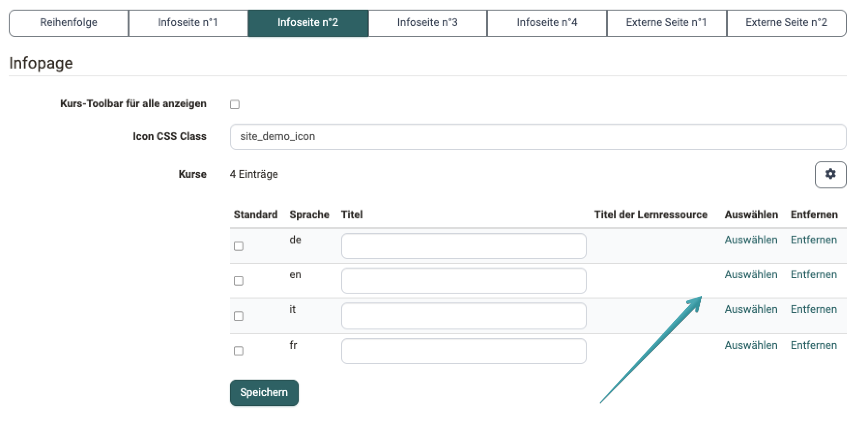868x427 pixels.
Task: Focus the Titel field for the de row
Action: 464,246
